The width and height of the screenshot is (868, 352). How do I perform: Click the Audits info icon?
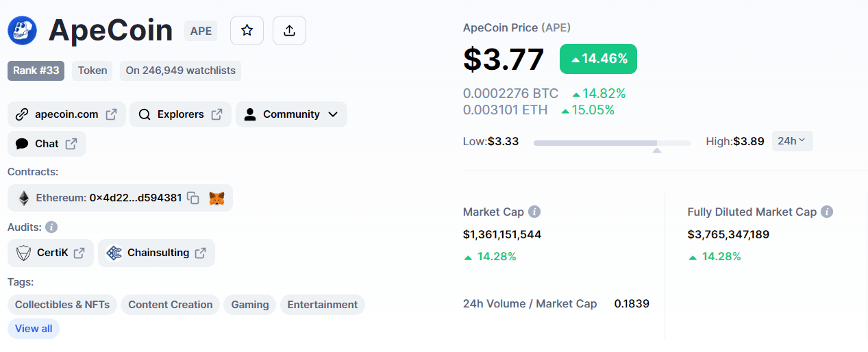[x=51, y=227]
